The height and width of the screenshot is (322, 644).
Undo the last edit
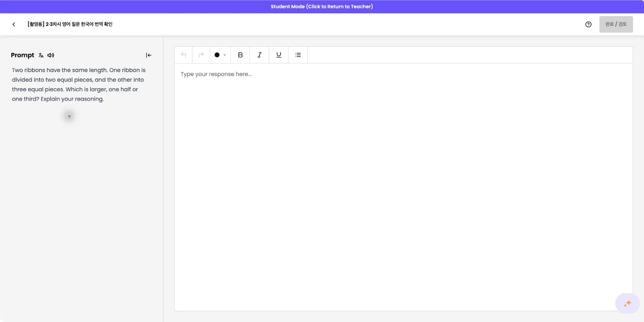[184, 55]
